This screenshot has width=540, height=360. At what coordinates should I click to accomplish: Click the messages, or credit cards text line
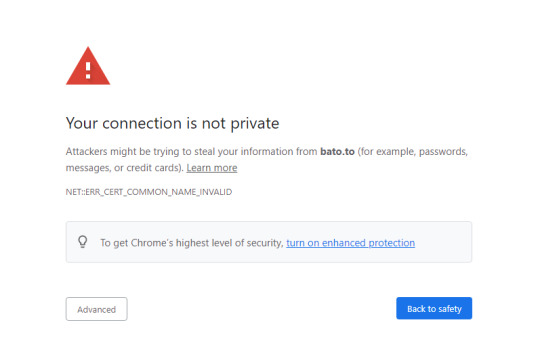[x=124, y=168]
